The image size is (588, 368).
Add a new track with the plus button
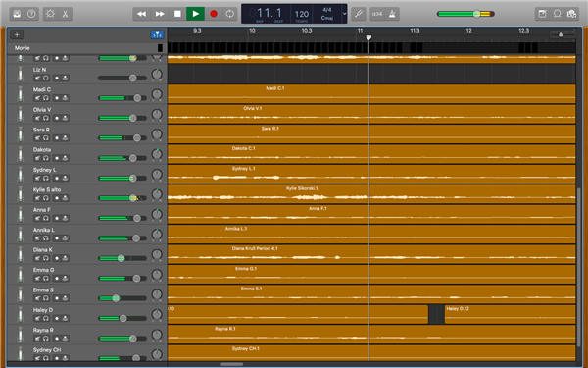pos(17,35)
